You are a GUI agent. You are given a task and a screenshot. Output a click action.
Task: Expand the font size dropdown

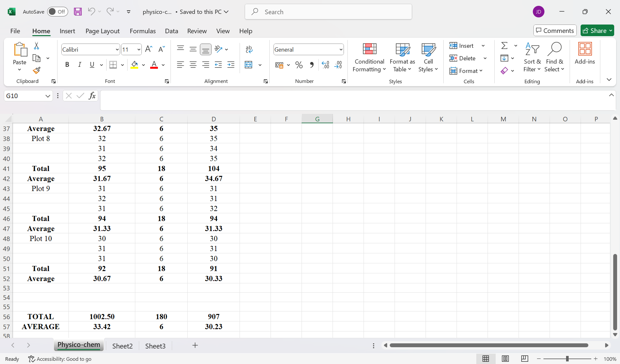coord(139,49)
